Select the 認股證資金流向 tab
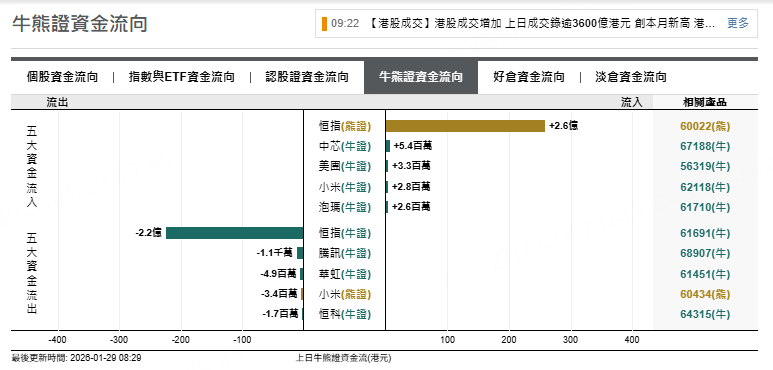This screenshot has height=370, width=773. (307, 77)
